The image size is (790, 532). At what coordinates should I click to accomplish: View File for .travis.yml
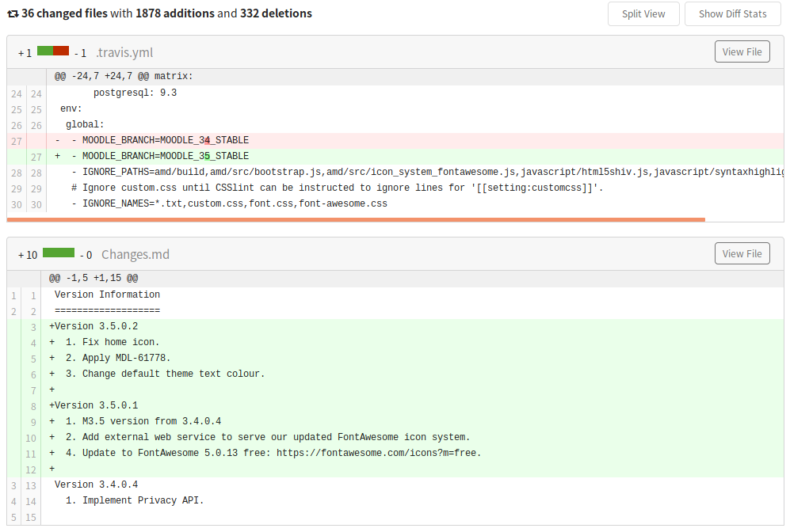[x=742, y=51]
